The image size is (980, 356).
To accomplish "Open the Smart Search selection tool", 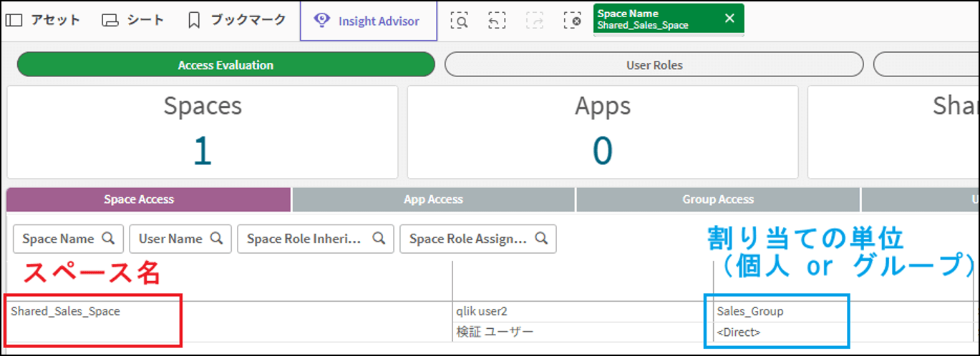I will pyautogui.click(x=459, y=21).
